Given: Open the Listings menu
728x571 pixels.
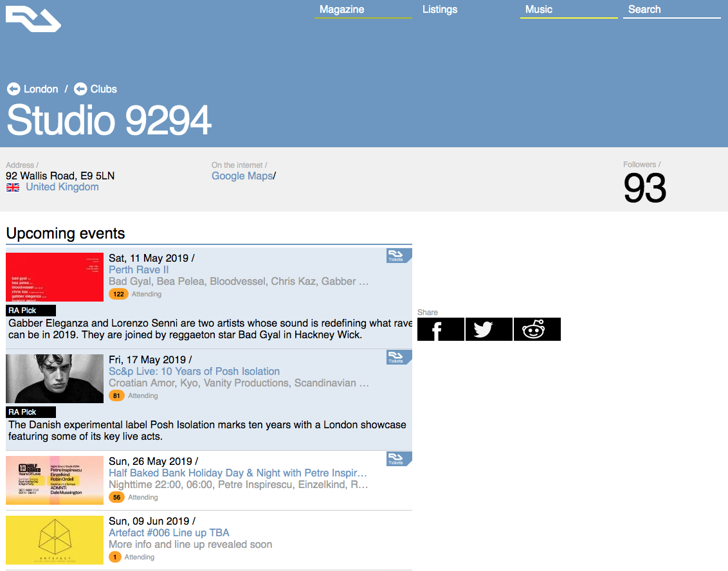Looking at the screenshot, I should point(440,9).
